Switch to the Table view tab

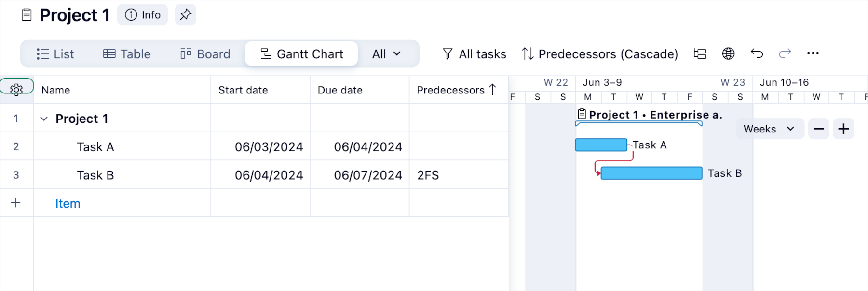(127, 54)
